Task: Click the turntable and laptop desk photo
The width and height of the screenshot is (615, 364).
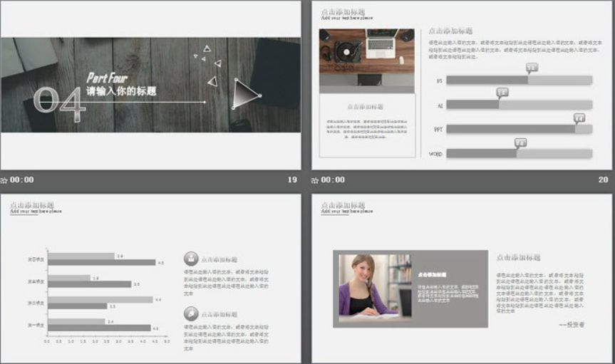Action: [366, 51]
